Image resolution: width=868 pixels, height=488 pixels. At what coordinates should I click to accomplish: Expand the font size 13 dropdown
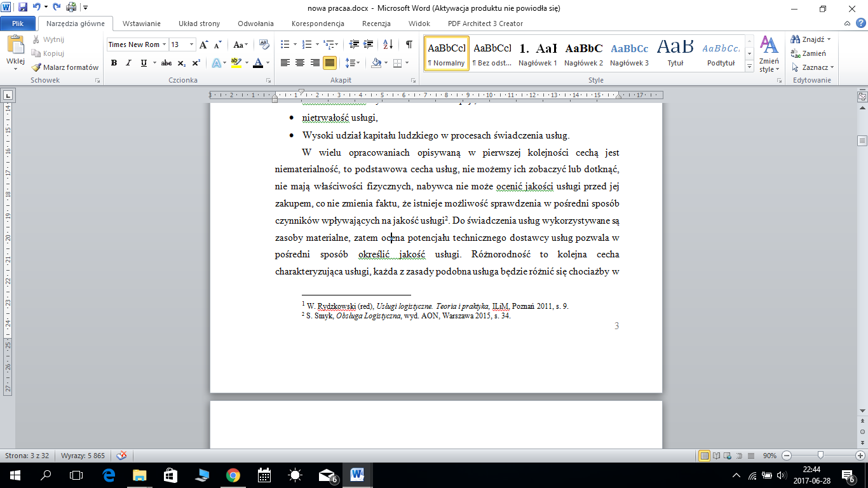click(x=192, y=44)
